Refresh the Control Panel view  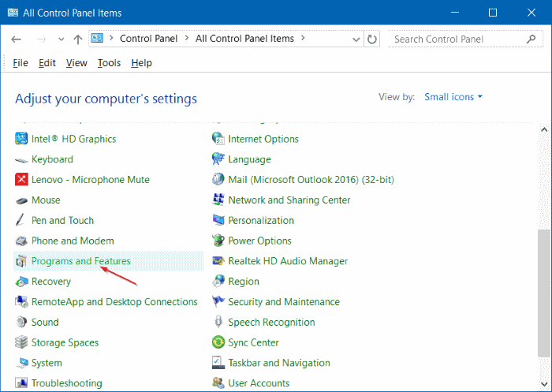371,39
